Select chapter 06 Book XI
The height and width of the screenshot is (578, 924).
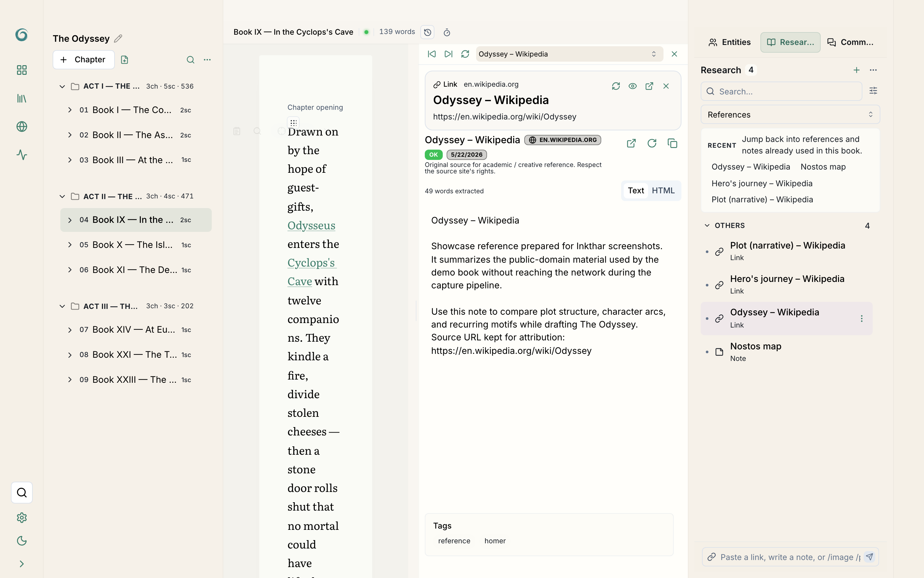(136, 270)
